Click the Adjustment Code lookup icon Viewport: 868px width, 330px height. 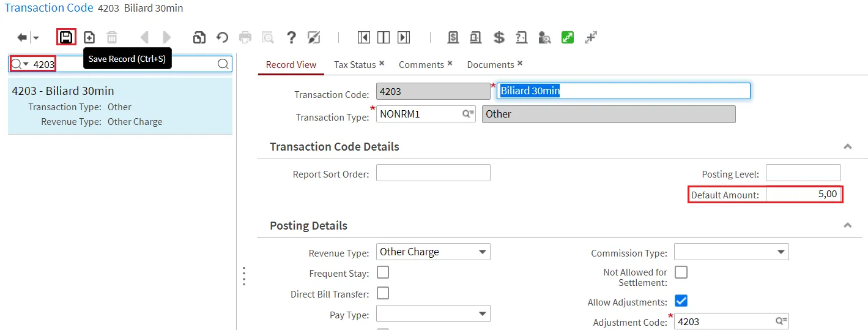point(781,321)
